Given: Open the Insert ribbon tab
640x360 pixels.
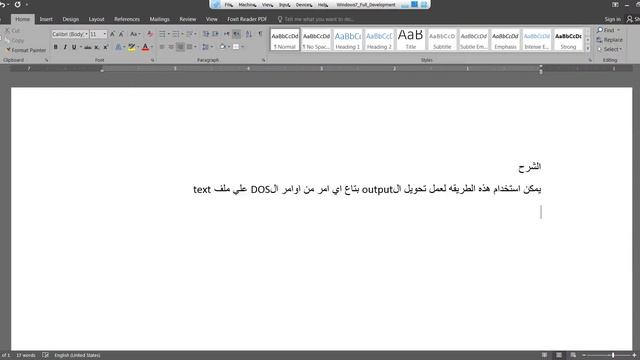Looking at the screenshot, I should point(46,19).
